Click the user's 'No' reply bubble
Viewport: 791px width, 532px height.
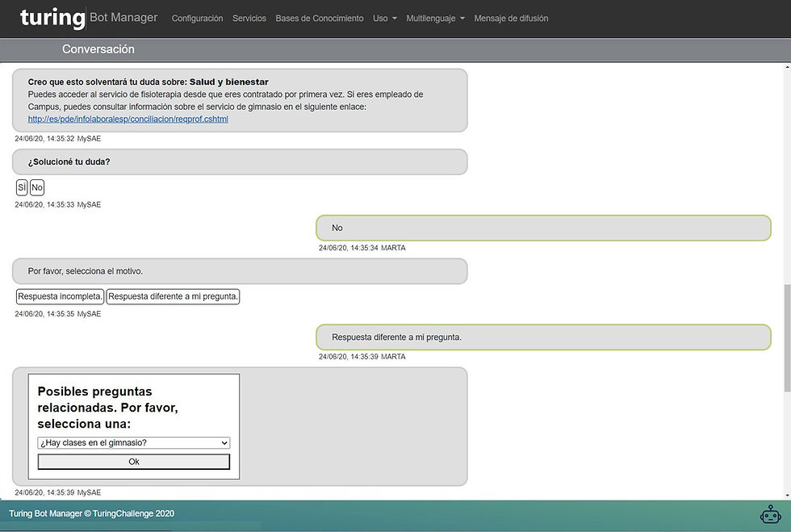point(543,228)
